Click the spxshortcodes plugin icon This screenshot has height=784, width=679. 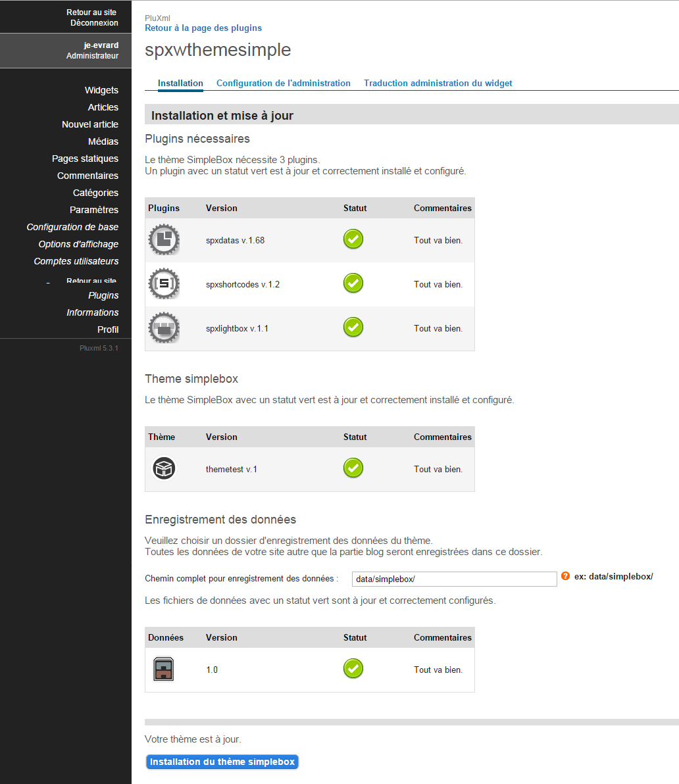click(164, 284)
